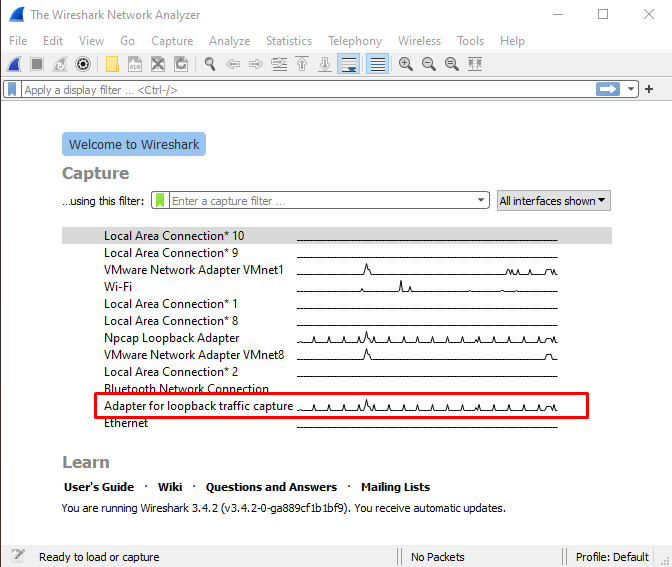The height and width of the screenshot is (567, 672).
Task: Open capture filter bookmark green icon
Action: (x=160, y=201)
